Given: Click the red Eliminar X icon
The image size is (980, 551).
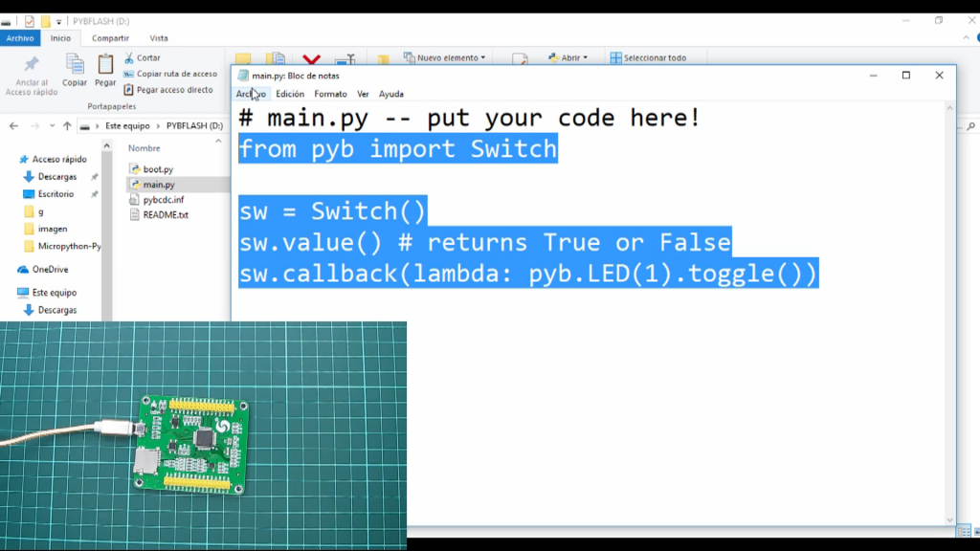Looking at the screenshot, I should [311, 59].
